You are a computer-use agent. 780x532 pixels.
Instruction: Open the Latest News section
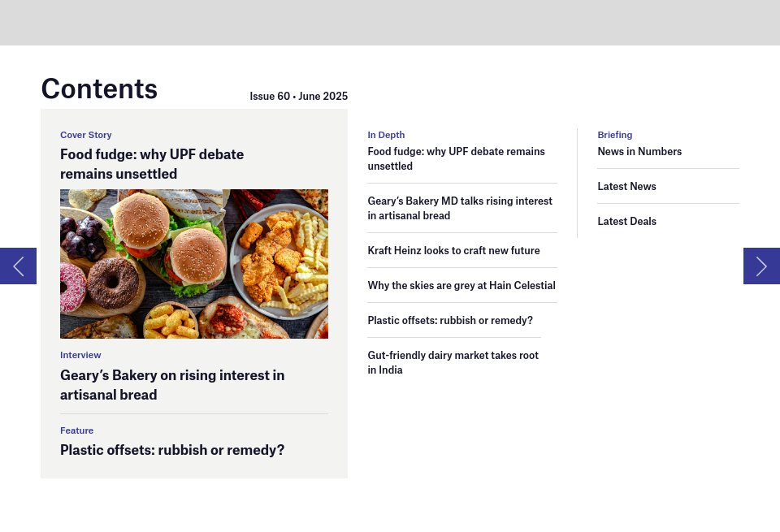626,186
